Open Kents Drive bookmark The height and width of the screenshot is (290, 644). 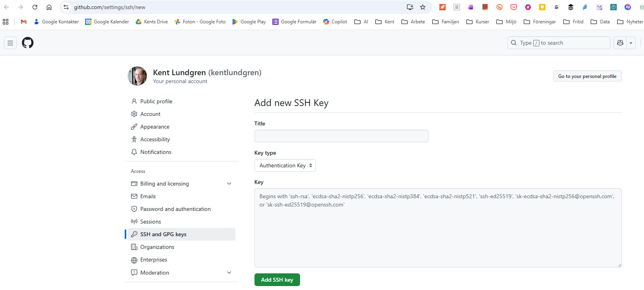[152, 22]
